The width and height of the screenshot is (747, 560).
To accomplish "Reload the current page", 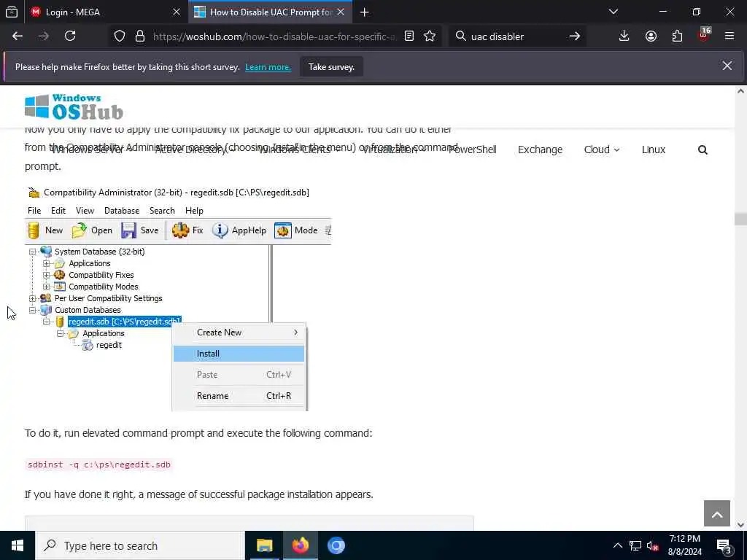I will 70,36.
